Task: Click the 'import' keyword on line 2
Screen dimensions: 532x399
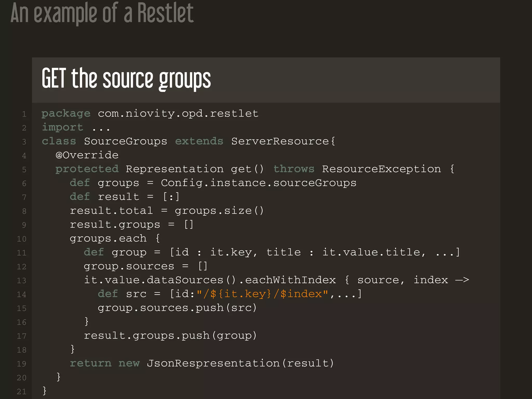Action: point(63,127)
